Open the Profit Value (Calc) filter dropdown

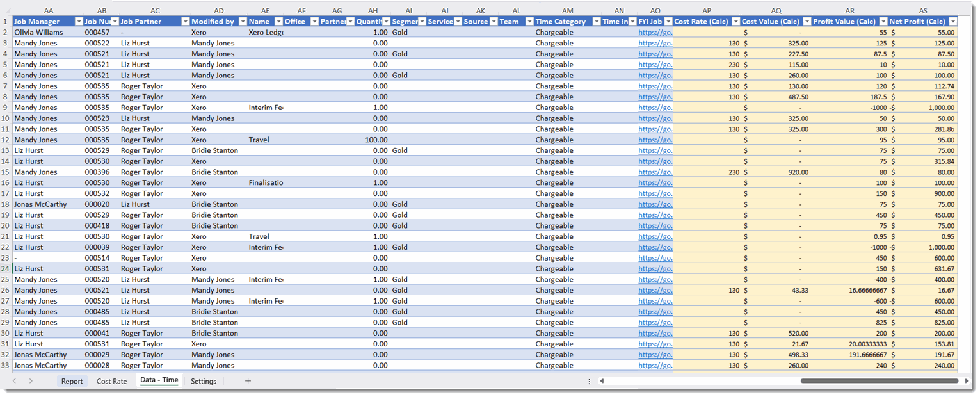(x=883, y=22)
